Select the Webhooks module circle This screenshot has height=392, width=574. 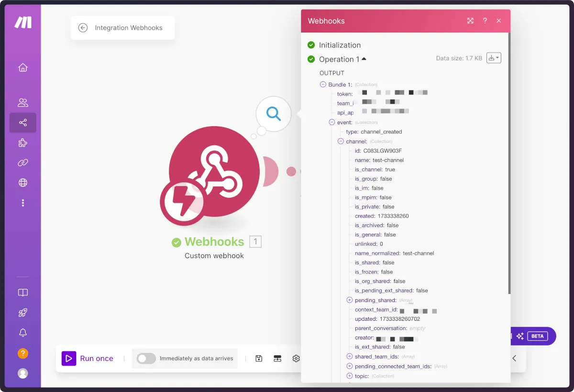click(x=214, y=172)
